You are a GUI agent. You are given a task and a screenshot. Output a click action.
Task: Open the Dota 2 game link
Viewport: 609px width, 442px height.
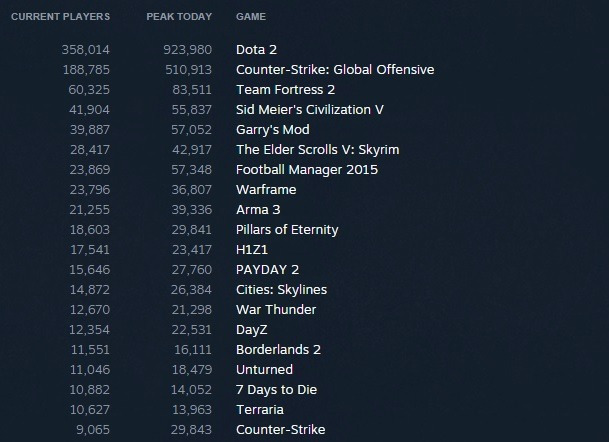point(256,50)
